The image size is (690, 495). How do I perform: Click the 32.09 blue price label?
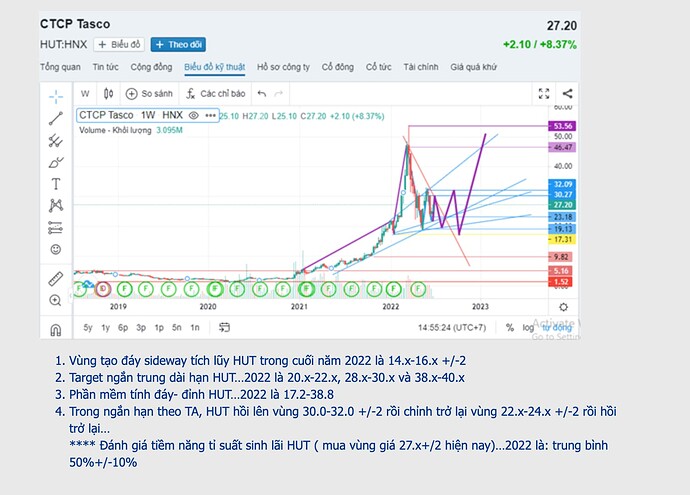562,184
